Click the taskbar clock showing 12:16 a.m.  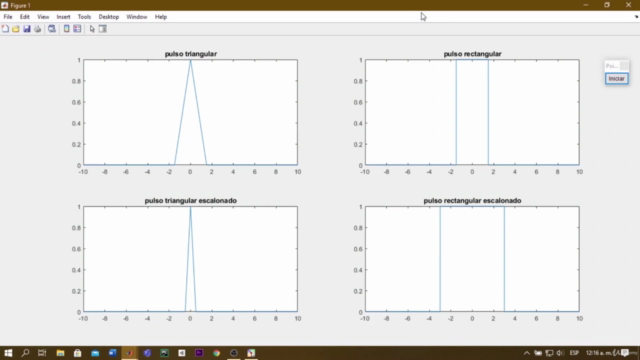(599, 353)
